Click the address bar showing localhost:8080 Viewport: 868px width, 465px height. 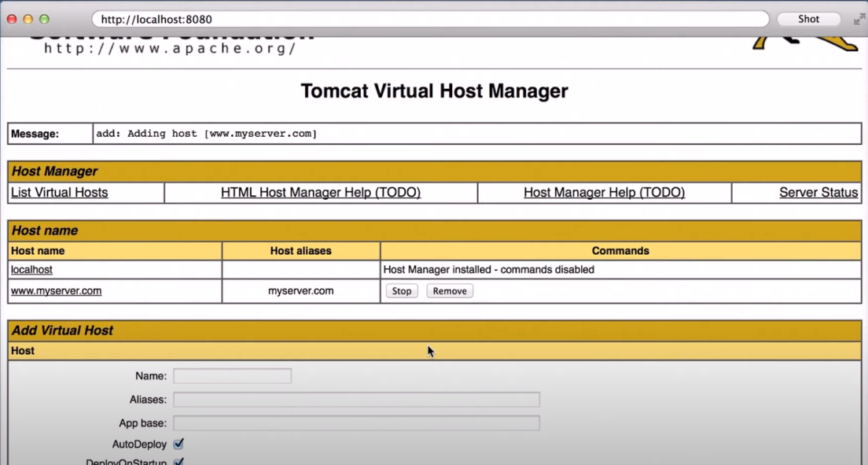tap(430, 19)
